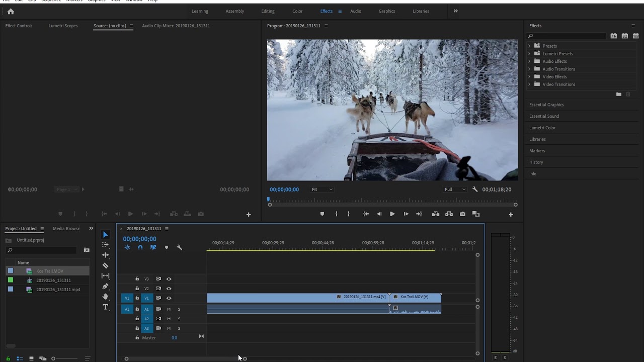
Task: Select the Slip tool
Action: click(105, 276)
